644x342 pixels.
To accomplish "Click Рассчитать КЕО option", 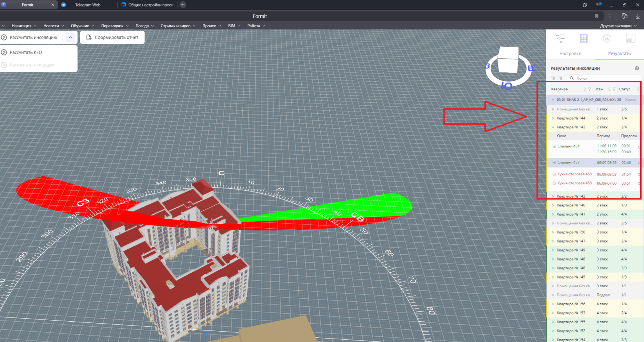I will point(26,52).
